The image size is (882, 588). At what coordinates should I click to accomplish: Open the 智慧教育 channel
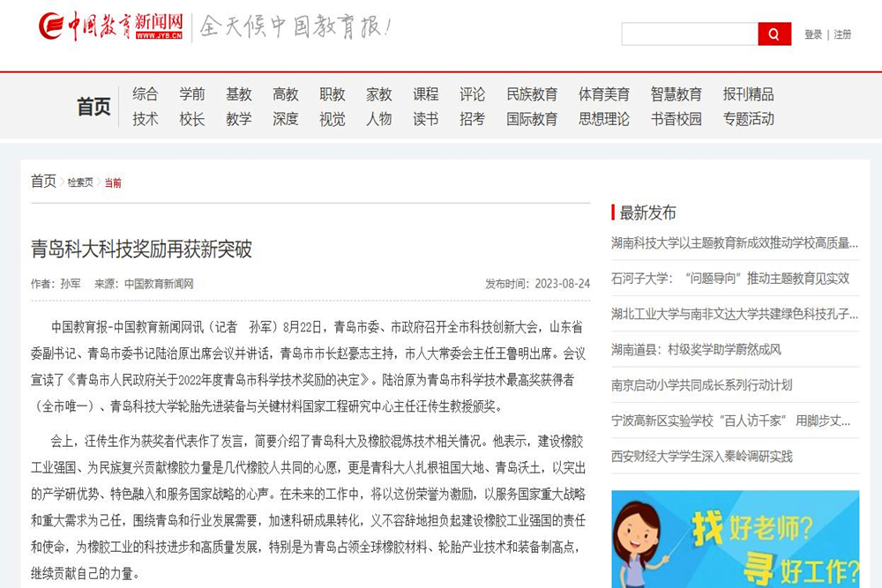pyautogui.click(x=676, y=94)
